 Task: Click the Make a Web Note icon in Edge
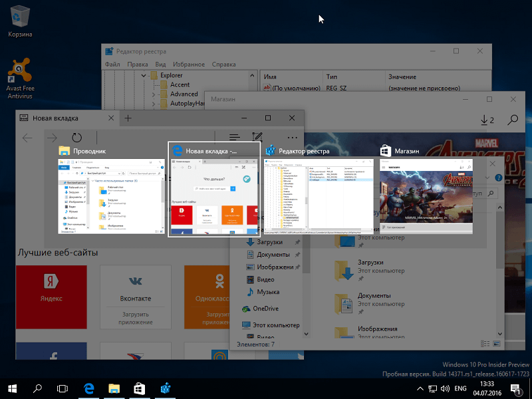tap(258, 137)
